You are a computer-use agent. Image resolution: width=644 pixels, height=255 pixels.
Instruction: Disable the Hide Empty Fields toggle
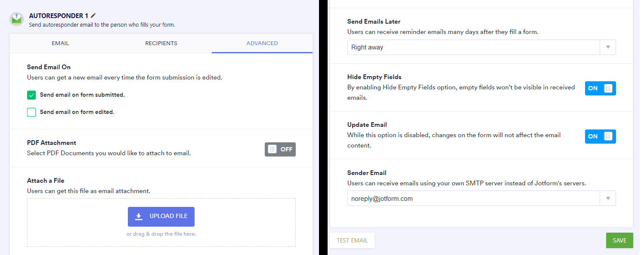point(600,88)
